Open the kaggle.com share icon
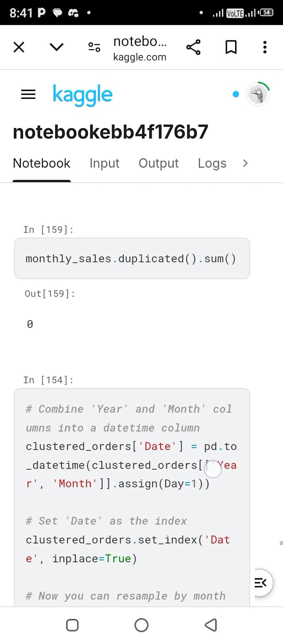Image resolution: width=283 pixels, height=644 pixels. 193,47
